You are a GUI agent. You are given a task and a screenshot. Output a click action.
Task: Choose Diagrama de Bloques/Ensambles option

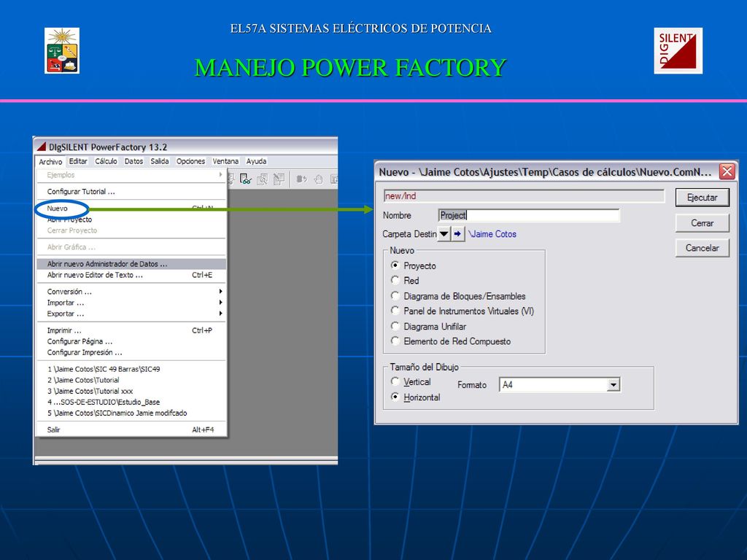click(395, 296)
